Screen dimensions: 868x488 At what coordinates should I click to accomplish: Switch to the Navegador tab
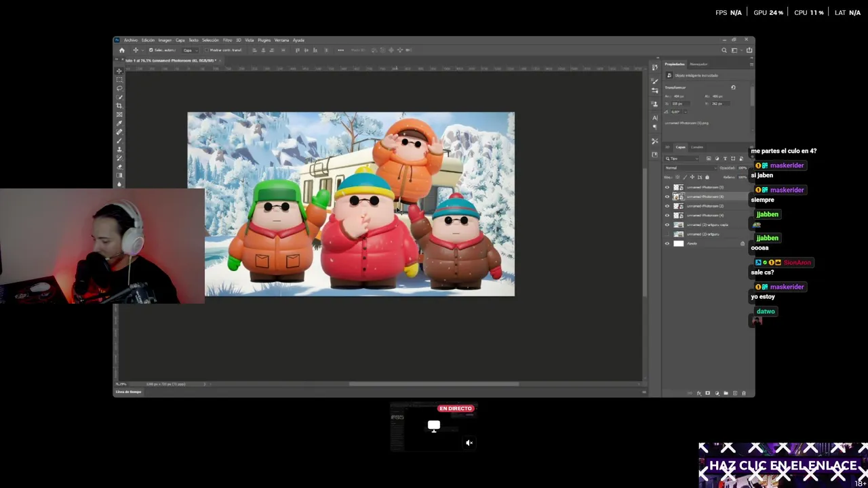(698, 64)
